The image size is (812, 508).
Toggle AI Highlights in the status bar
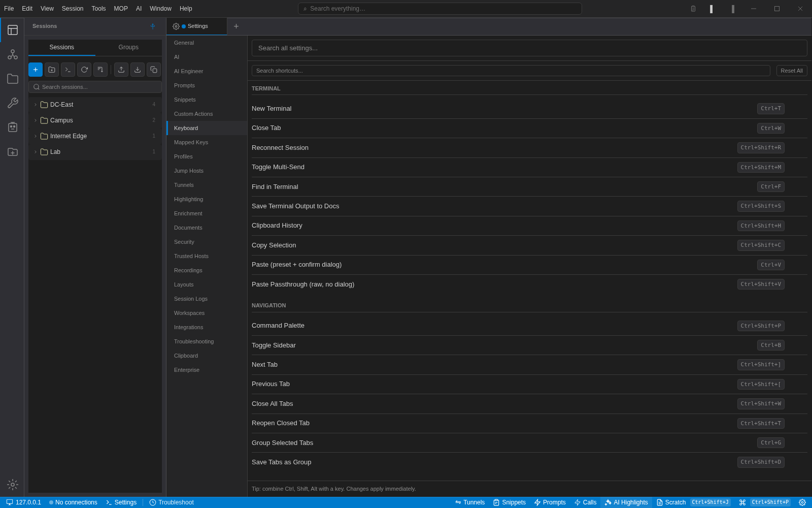pos(626,502)
